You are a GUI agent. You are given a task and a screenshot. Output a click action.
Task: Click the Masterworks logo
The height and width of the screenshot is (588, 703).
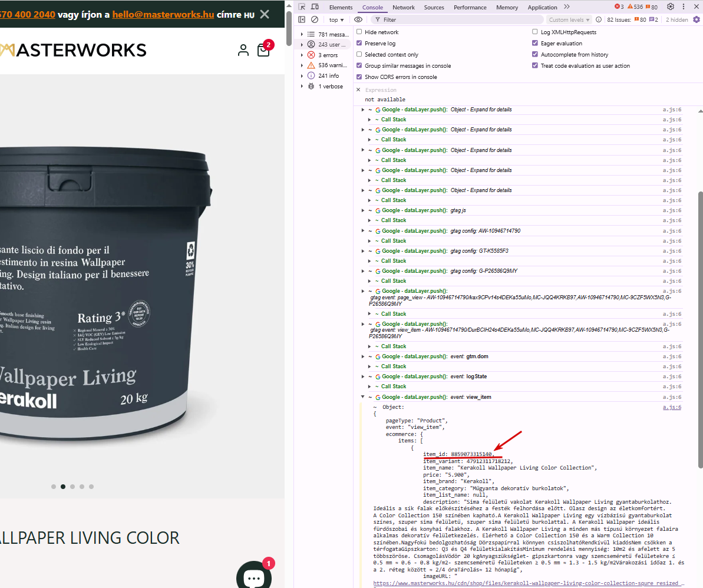coord(73,50)
